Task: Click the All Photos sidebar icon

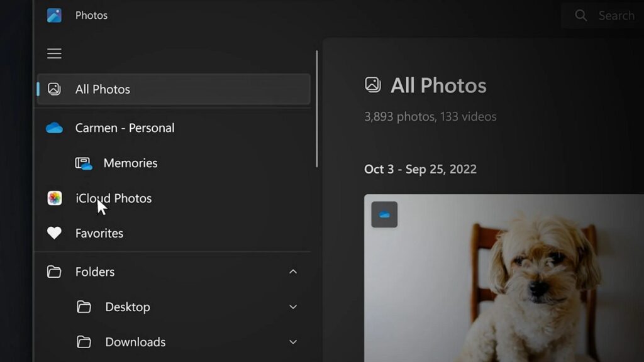Action: pyautogui.click(x=54, y=89)
